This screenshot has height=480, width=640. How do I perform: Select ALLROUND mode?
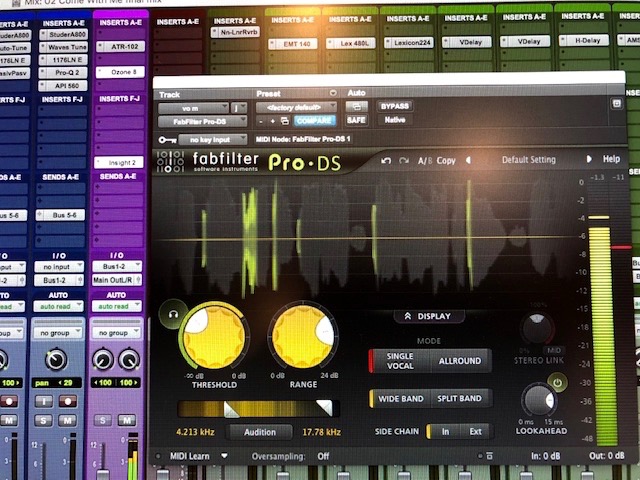(460, 361)
